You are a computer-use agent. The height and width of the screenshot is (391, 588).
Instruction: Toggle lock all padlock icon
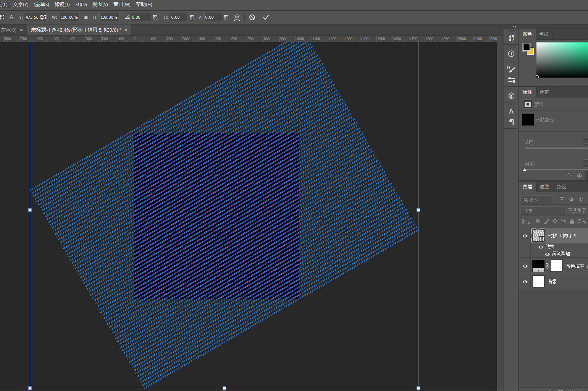tap(572, 221)
